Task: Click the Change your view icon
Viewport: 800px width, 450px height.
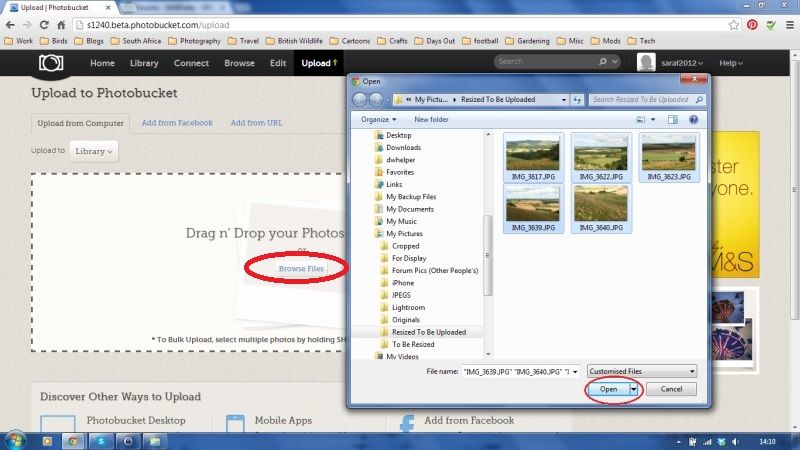Action: click(640, 119)
